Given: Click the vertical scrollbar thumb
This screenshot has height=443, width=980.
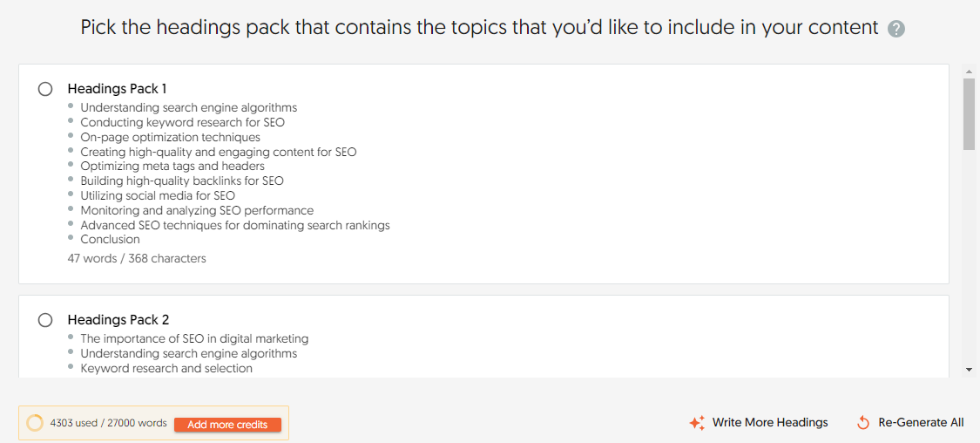Looking at the screenshot, I should [969, 113].
